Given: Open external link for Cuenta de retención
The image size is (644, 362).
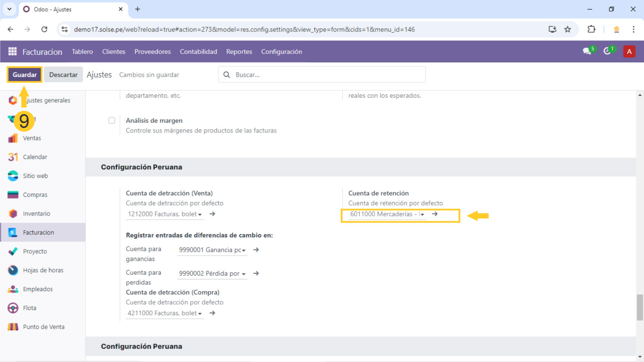Looking at the screenshot, I should 435,214.
